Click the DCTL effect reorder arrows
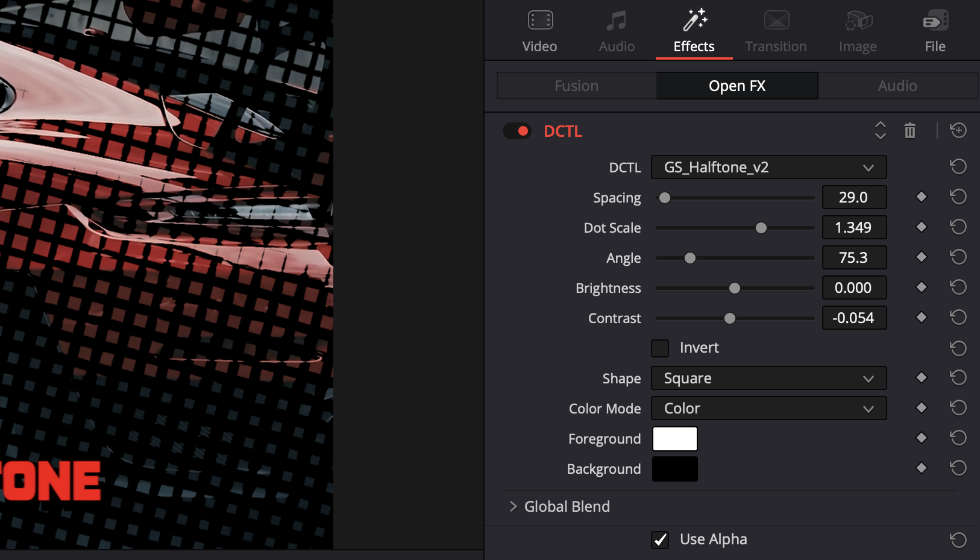This screenshot has width=980, height=560. (880, 130)
